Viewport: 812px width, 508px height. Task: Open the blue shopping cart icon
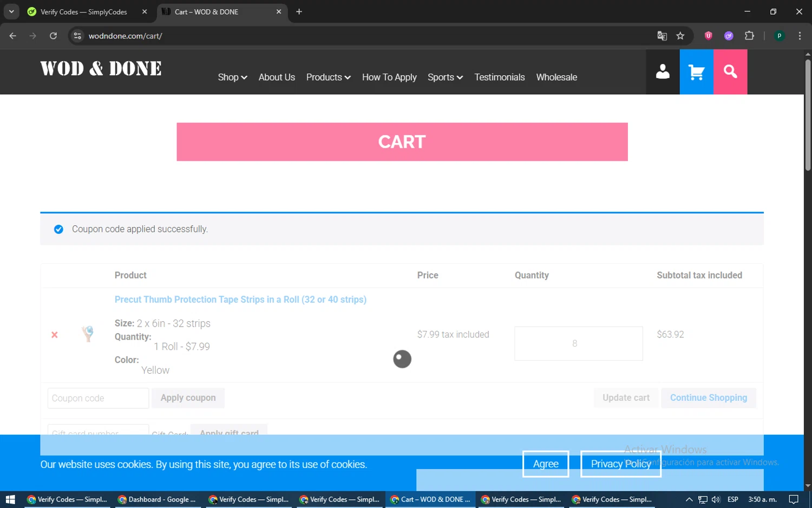point(696,71)
